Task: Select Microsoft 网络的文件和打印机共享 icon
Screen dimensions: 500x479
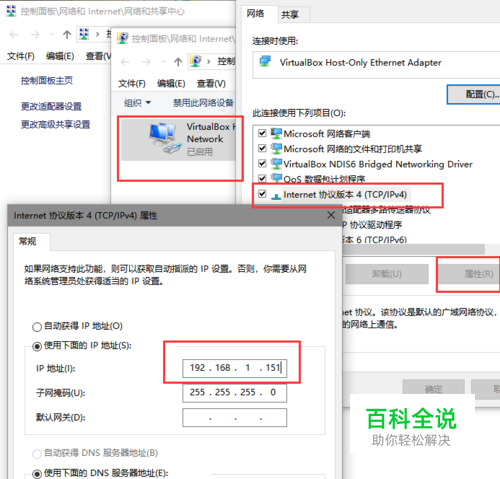Action: click(276, 148)
